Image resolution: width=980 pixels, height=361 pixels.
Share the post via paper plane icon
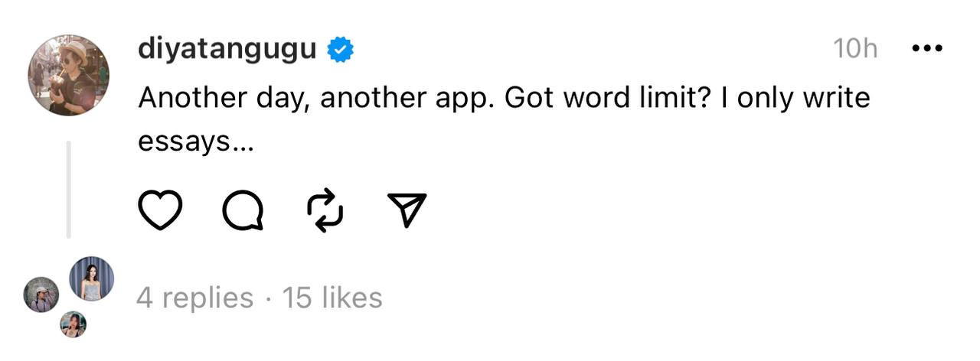click(x=407, y=210)
